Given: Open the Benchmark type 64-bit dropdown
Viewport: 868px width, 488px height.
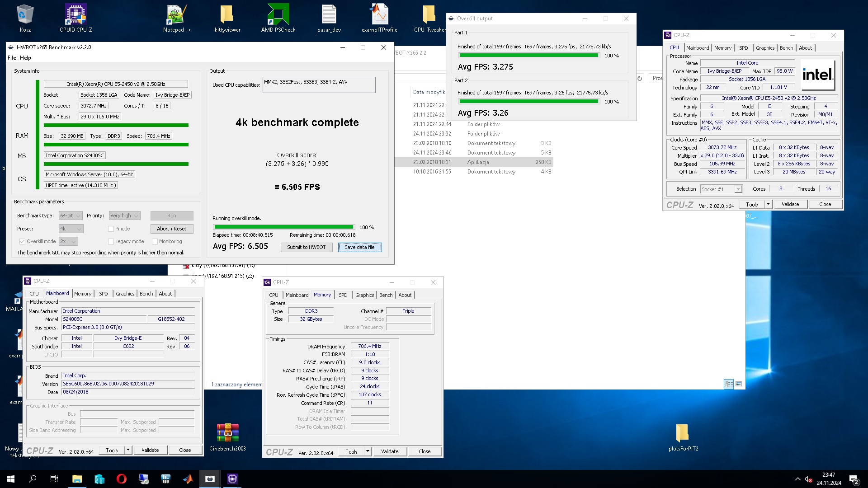Looking at the screenshot, I should click(x=71, y=216).
